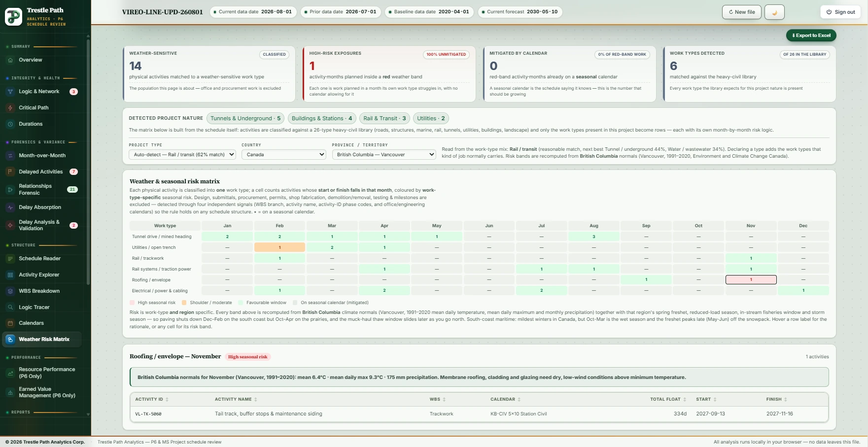The image size is (868, 447).
Task: Open the WBS Breakdown icon
Action: coord(10,291)
